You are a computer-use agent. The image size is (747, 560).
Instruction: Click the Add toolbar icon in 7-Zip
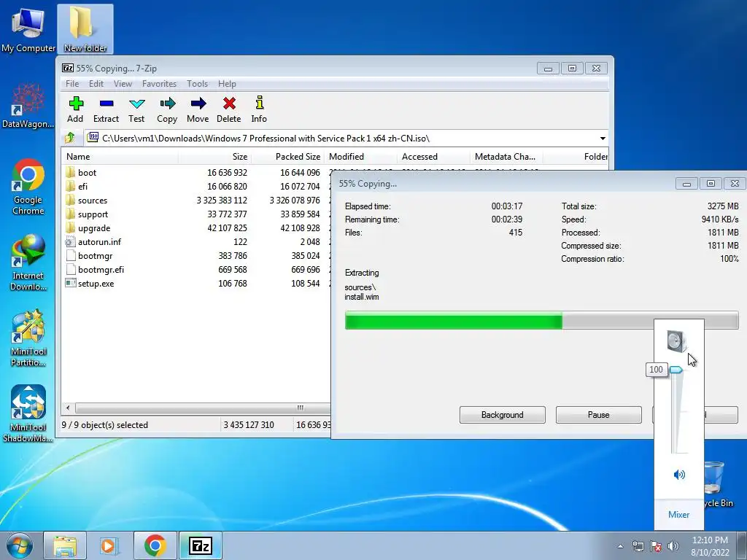75,109
